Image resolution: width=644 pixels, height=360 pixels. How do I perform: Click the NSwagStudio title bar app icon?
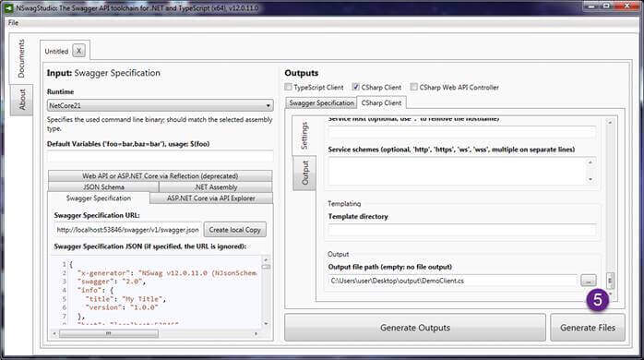point(8,7)
